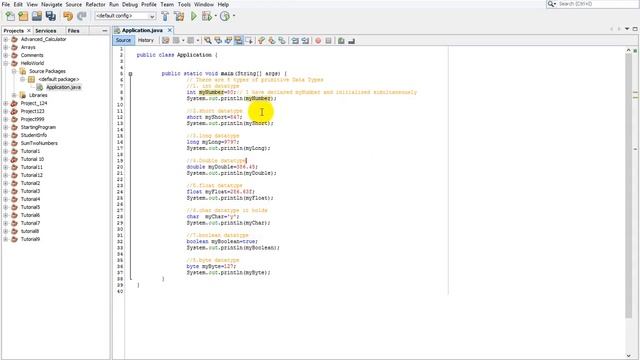
Task: Collapse the HelloWorld project node
Action: tap(6, 63)
